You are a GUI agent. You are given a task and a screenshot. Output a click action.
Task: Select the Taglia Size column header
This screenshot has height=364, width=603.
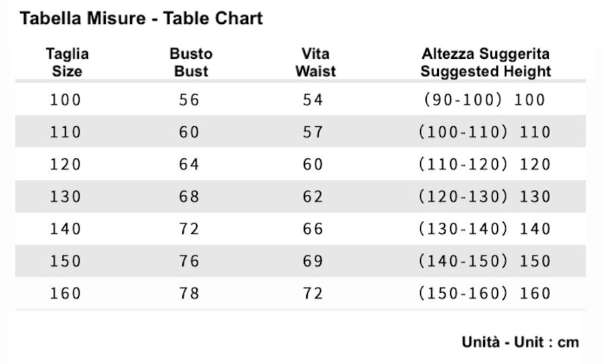(x=67, y=62)
